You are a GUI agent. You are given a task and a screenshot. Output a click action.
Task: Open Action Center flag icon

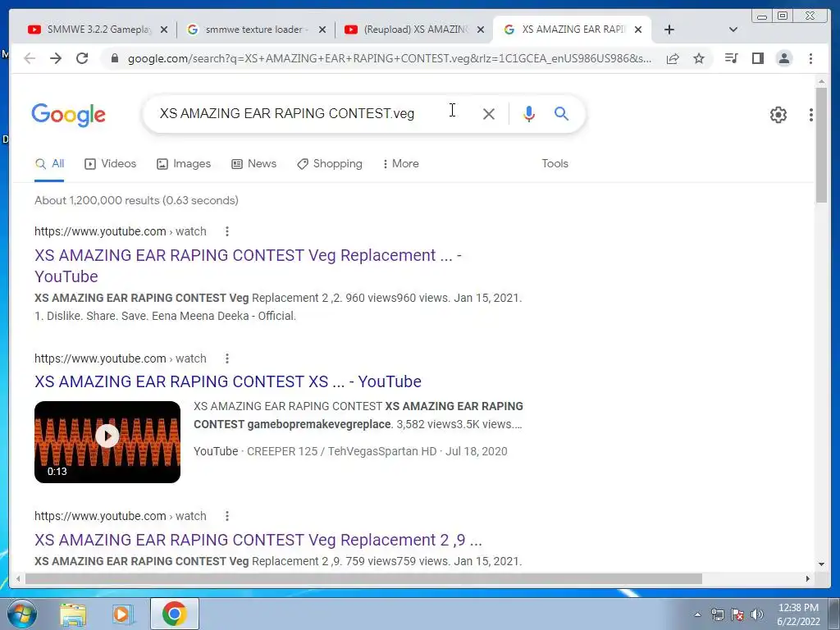[x=737, y=615]
